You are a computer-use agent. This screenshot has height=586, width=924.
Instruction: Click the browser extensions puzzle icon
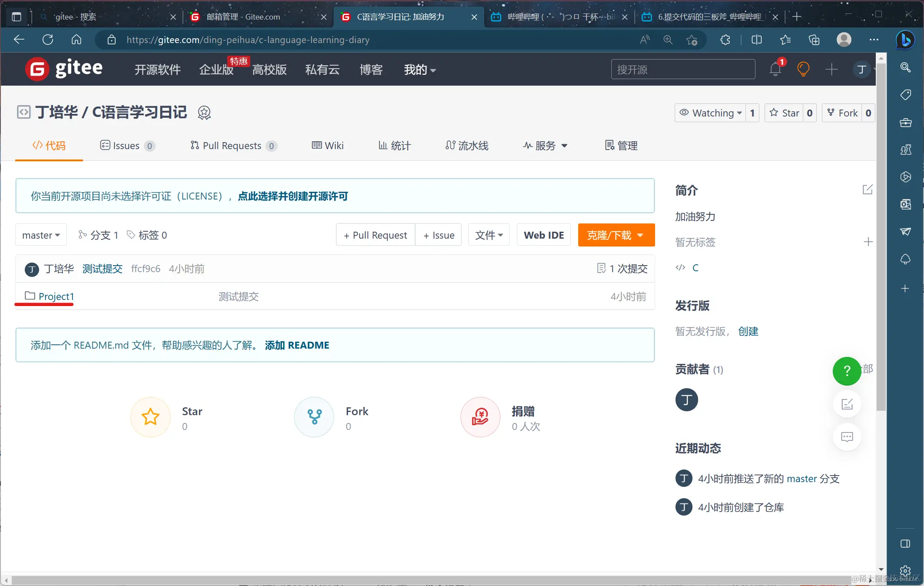pos(725,40)
